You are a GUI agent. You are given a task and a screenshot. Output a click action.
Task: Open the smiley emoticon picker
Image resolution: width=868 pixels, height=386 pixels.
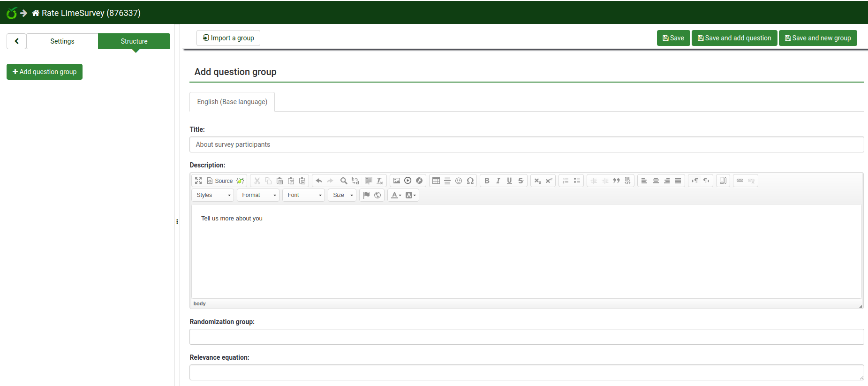point(459,181)
